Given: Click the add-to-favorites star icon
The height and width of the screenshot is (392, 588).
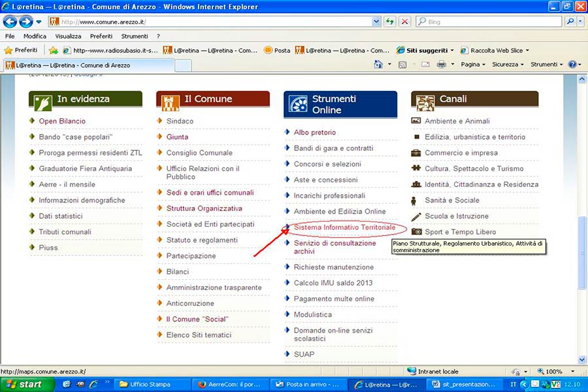Looking at the screenshot, I should (x=54, y=50).
